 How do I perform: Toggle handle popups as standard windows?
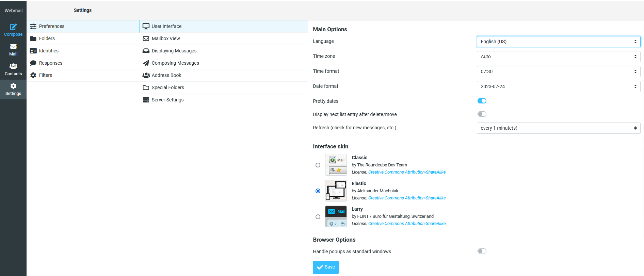tap(482, 251)
